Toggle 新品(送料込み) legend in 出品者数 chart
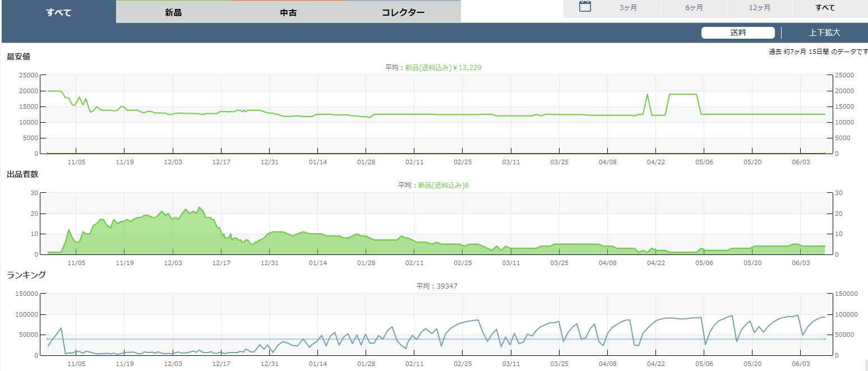 point(443,186)
